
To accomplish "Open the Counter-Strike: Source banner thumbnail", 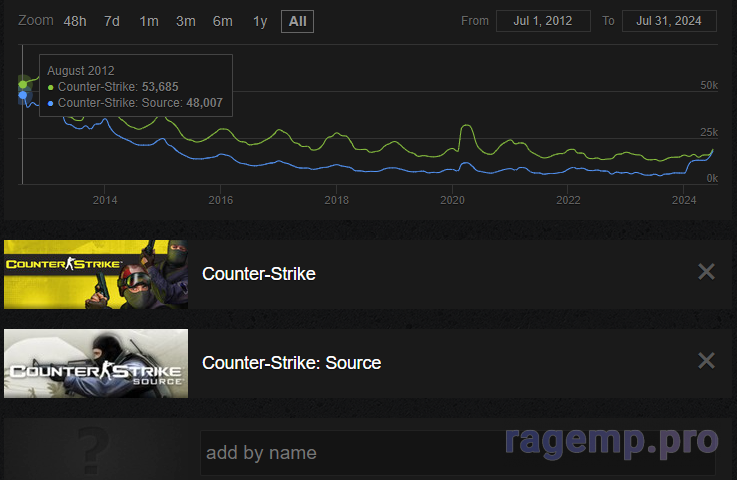I will 96,363.
